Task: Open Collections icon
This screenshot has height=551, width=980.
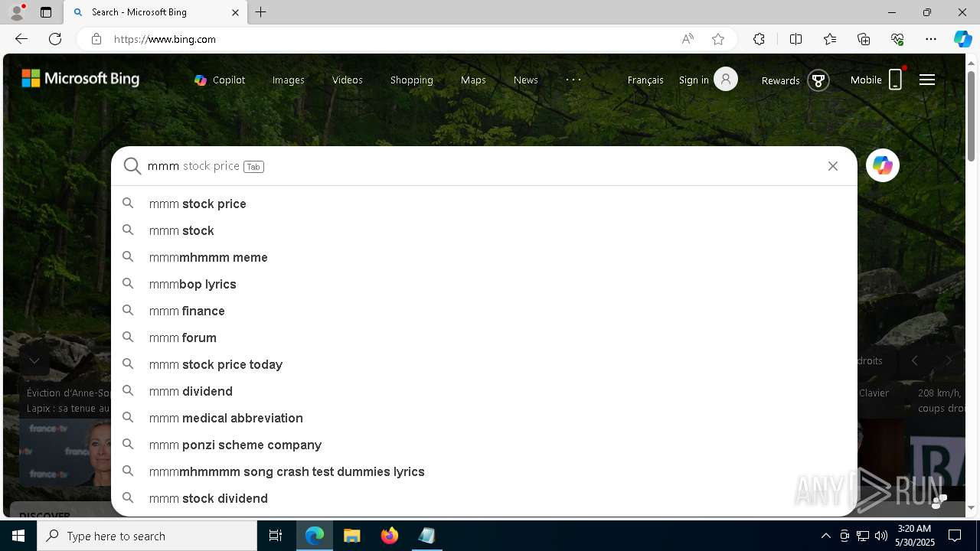Action: (864, 39)
